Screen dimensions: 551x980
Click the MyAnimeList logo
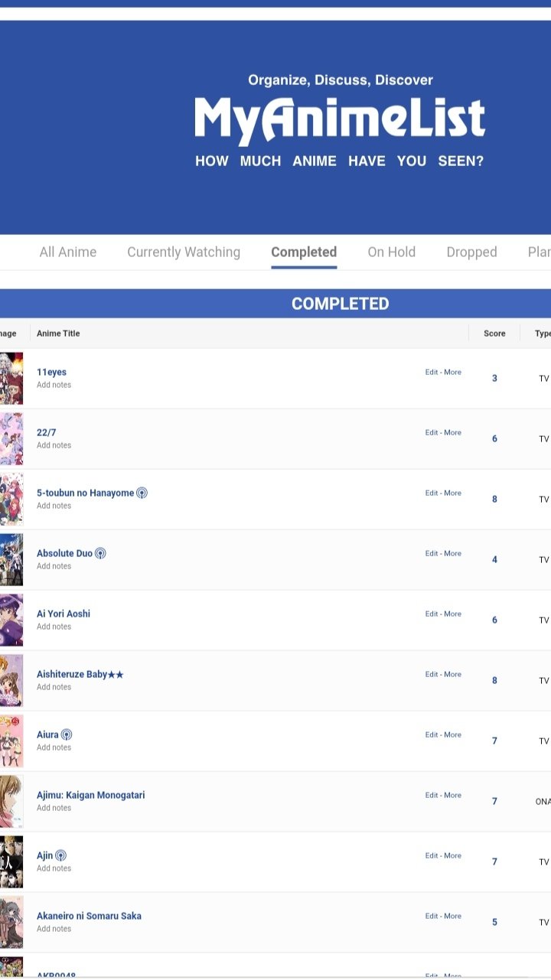[x=340, y=120]
